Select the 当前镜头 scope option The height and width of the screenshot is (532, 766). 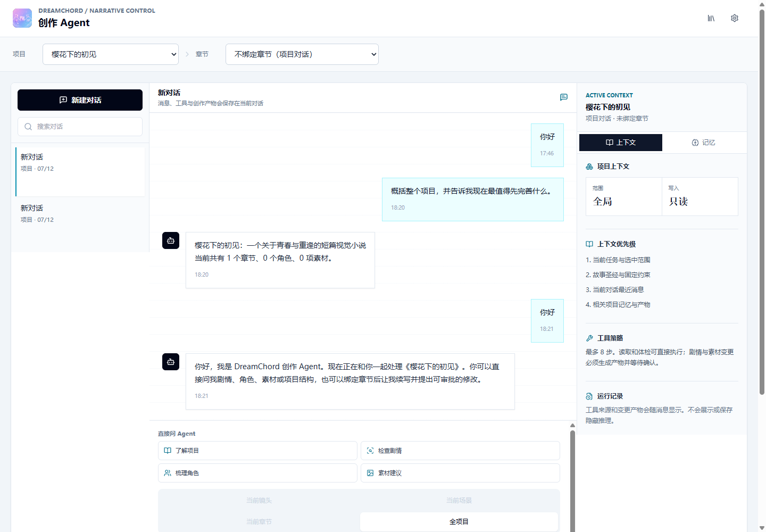click(259, 501)
